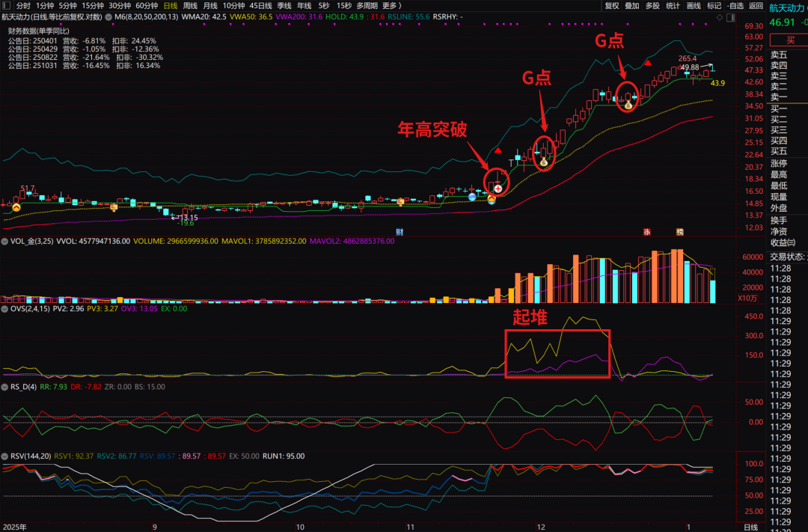The image size is (808, 532).
Task: Select the 15秒 period
Action: point(343,6)
